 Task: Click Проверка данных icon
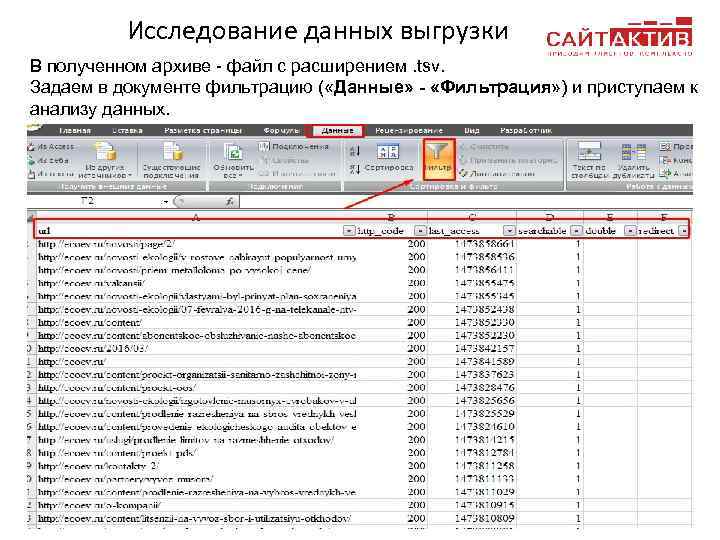pos(665,147)
